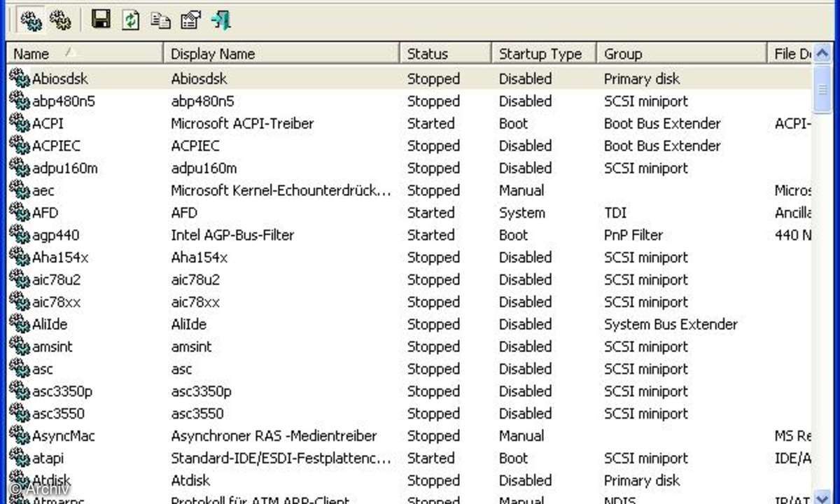Click the gear icon beside ACPI
840x504 pixels.
click(19, 123)
